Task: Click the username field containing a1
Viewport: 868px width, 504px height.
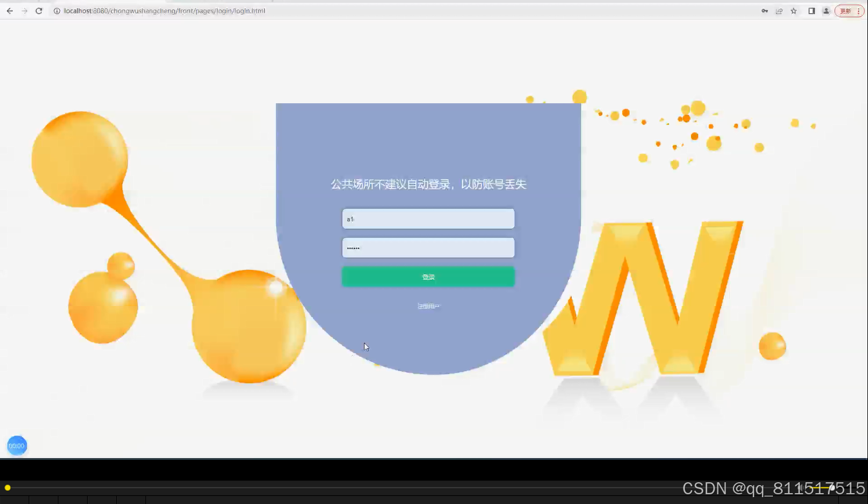Action: pos(428,219)
